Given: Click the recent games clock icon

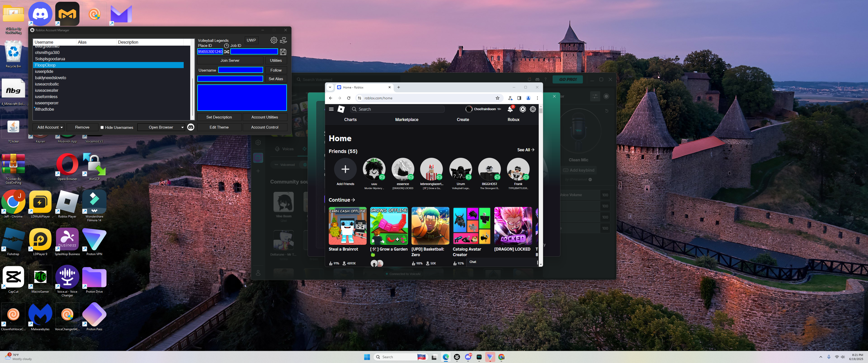Looking at the screenshot, I should click(x=226, y=46).
